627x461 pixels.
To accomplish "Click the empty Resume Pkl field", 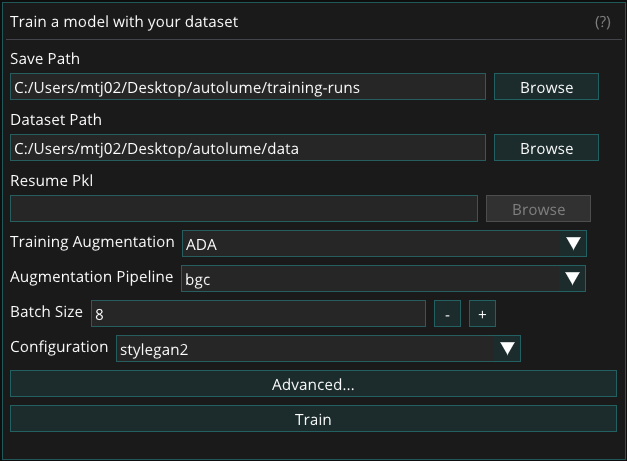I will click(243, 209).
